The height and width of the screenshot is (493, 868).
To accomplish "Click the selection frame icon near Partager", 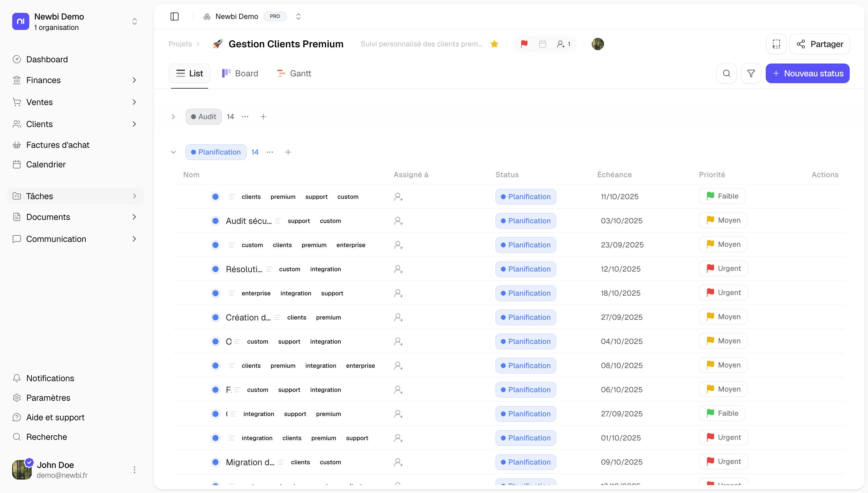I will (776, 44).
